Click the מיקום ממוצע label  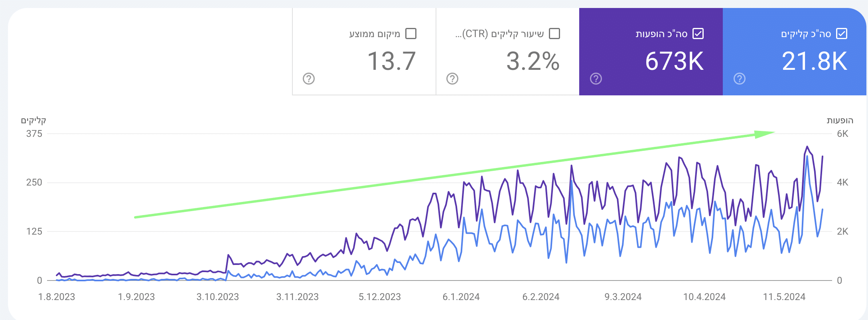click(x=375, y=34)
